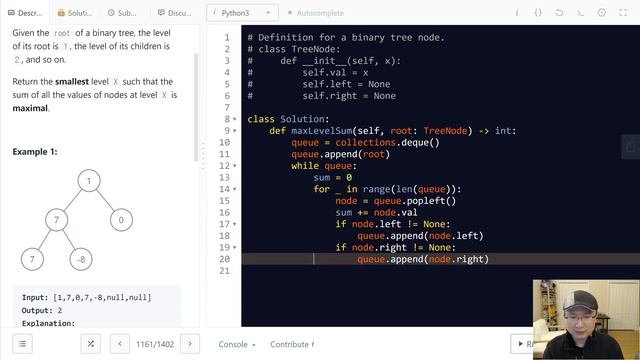
Task: Collapse the if block at line 17
Action: [235, 224]
